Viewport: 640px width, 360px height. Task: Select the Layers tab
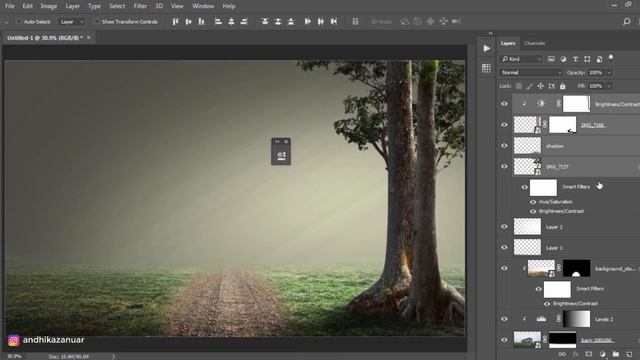508,43
